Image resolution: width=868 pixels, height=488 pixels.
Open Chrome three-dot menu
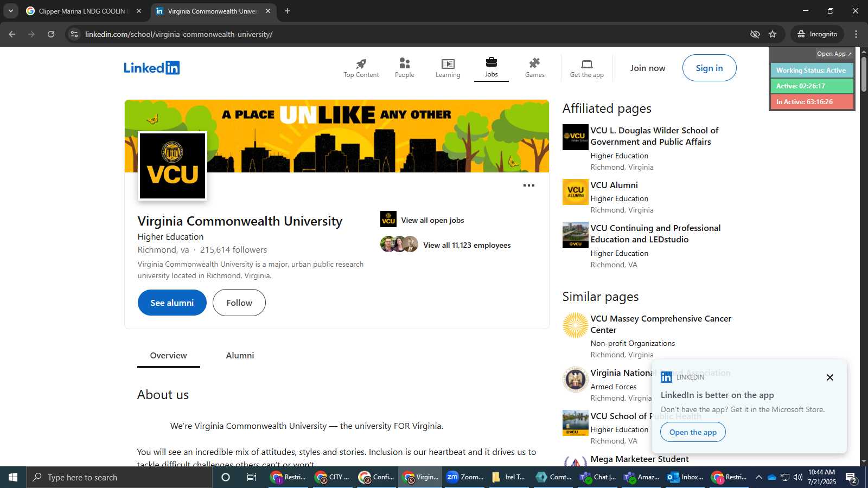click(x=856, y=34)
